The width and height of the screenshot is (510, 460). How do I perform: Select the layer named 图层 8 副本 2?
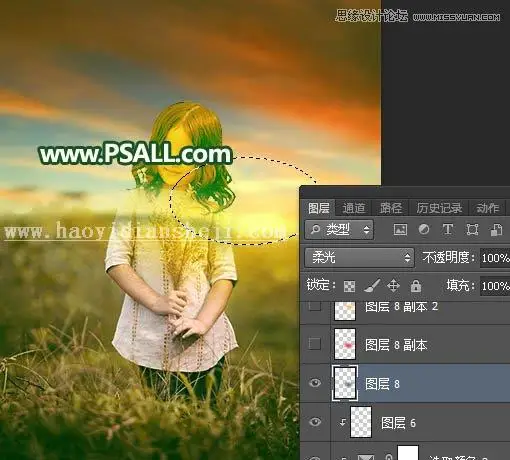click(401, 307)
